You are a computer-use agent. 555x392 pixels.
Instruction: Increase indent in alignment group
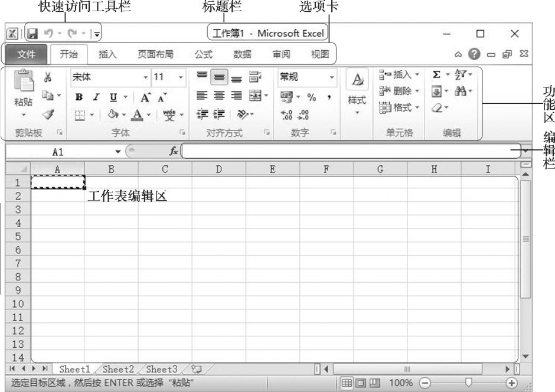[x=219, y=114]
